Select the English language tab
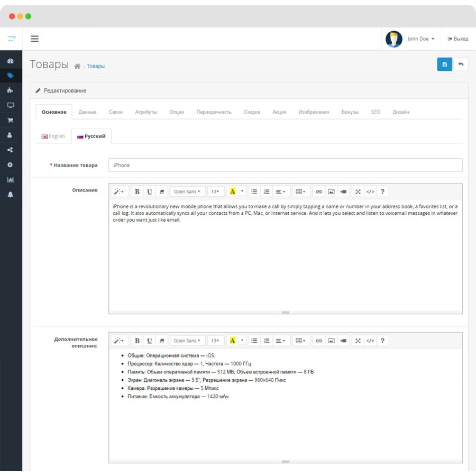This screenshot has height=476, width=476. [53, 136]
